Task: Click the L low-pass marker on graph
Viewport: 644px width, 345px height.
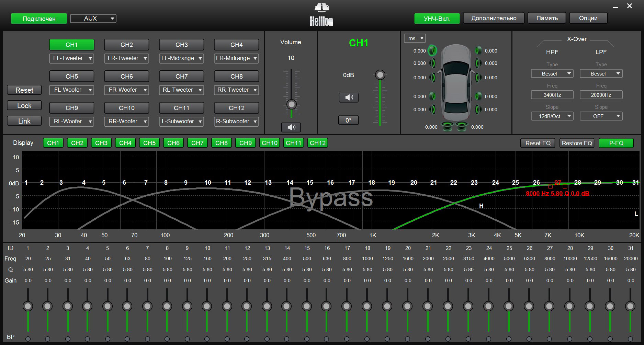Action: tap(636, 214)
